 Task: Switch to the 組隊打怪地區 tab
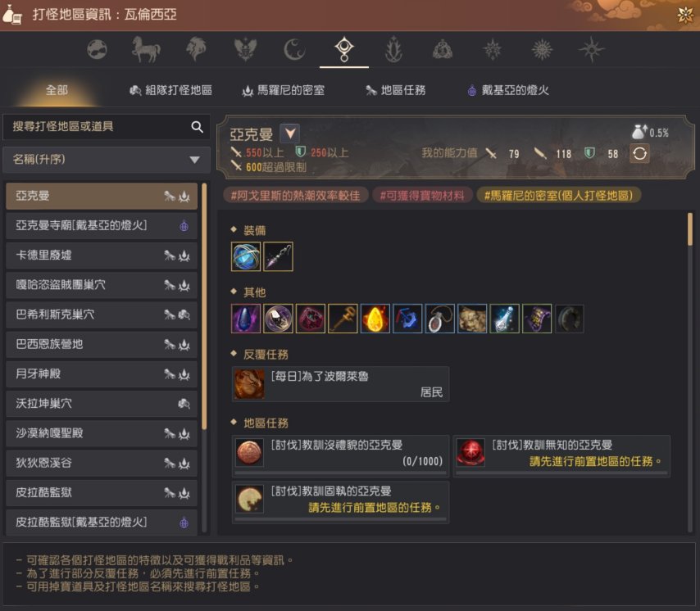click(x=170, y=91)
